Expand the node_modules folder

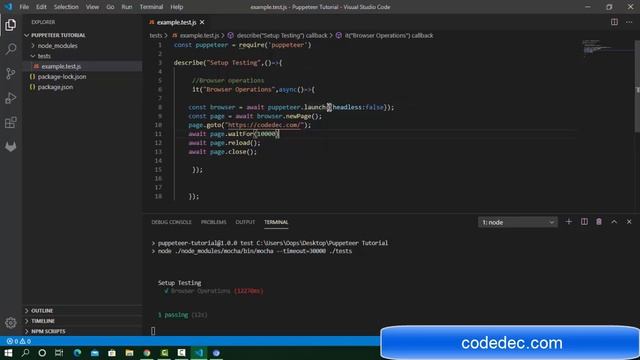(57, 46)
